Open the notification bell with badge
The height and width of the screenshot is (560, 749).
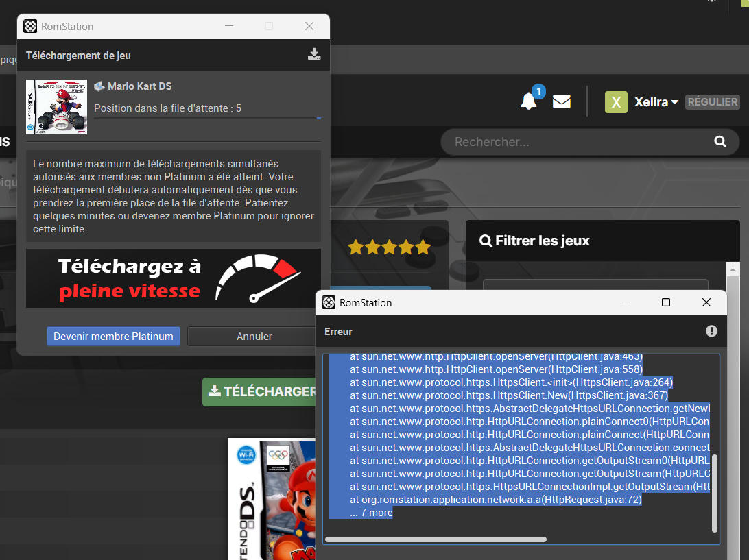click(529, 101)
